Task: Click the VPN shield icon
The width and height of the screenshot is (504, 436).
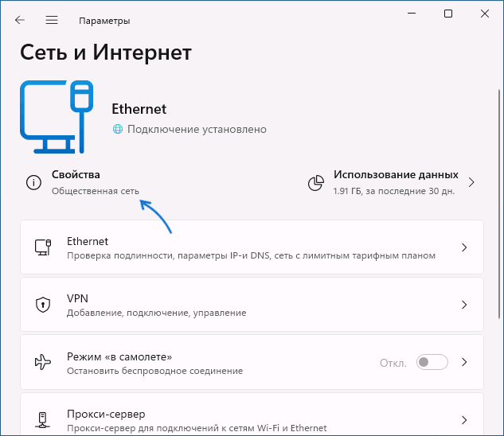Action: tap(43, 305)
